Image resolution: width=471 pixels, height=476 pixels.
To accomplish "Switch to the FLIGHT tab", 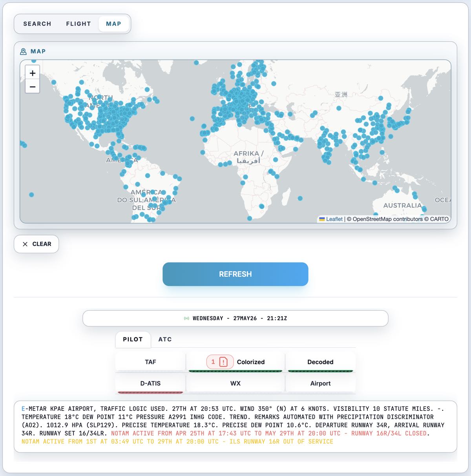I will (78, 24).
